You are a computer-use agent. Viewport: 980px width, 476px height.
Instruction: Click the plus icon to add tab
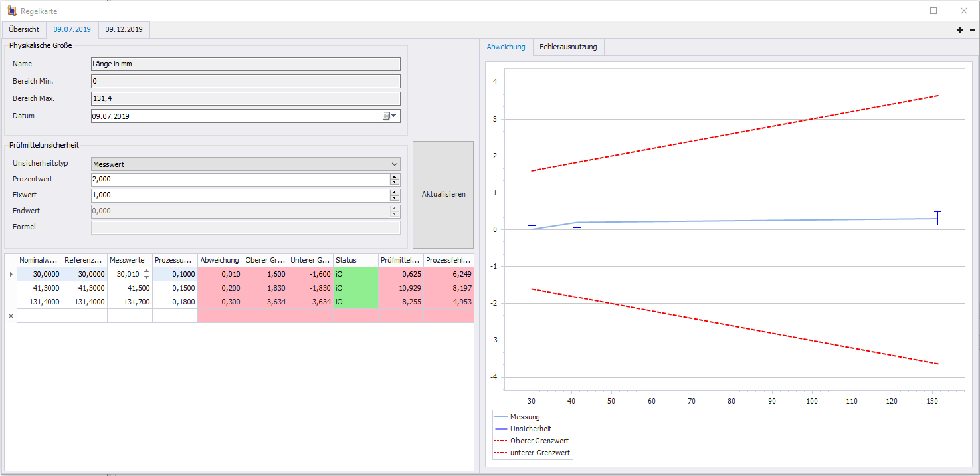[959, 30]
